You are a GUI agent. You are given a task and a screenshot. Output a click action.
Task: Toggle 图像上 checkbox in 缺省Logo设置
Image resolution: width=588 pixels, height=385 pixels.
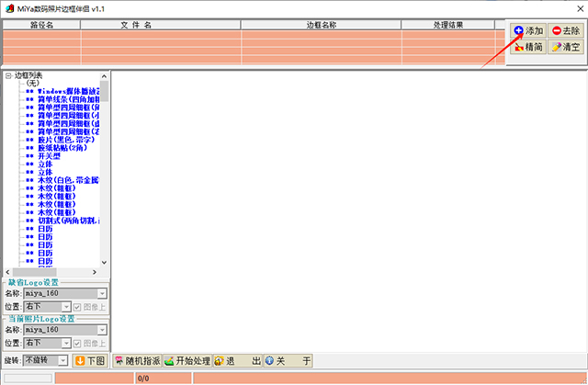[x=77, y=307]
